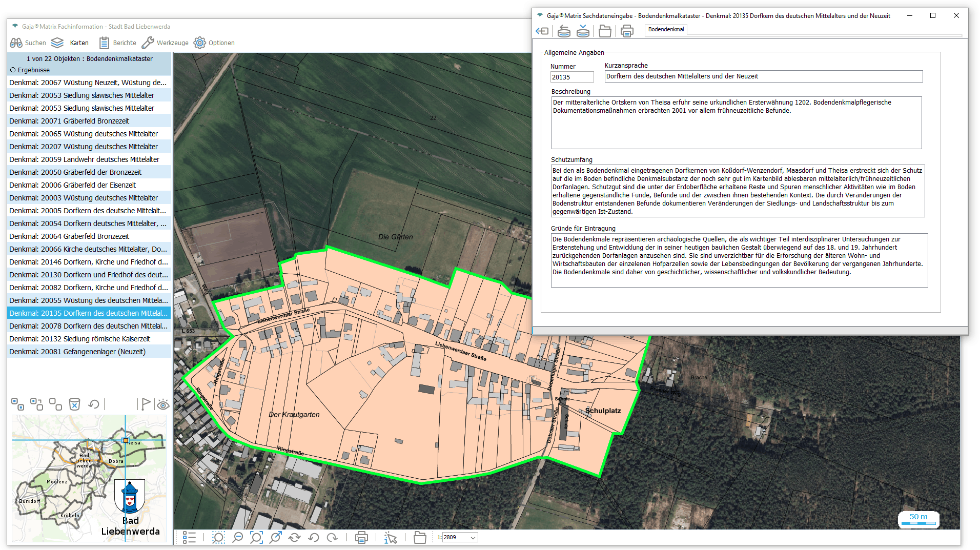The width and height of the screenshot is (980, 550).
Task: Click the select all objects icon
Action: click(17, 404)
